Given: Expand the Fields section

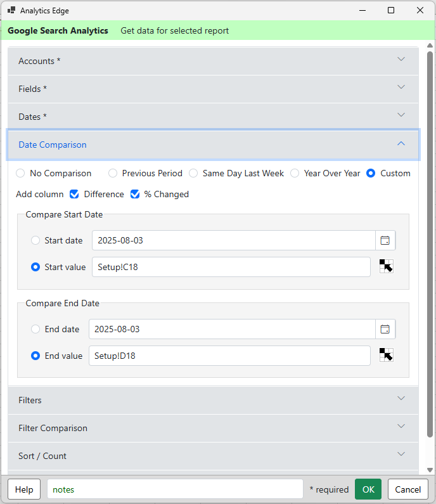Looking at the screenshot, I should [x=214, y=89].
